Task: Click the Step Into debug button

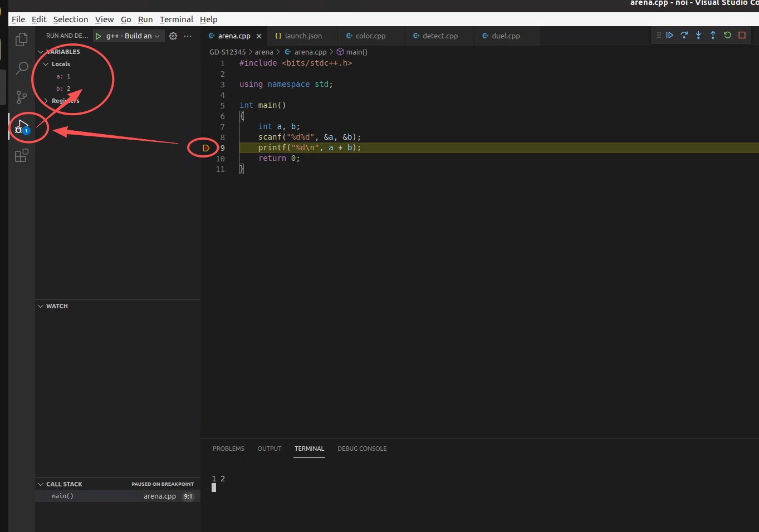Action: pyautogui.click(x=698, y=35)
